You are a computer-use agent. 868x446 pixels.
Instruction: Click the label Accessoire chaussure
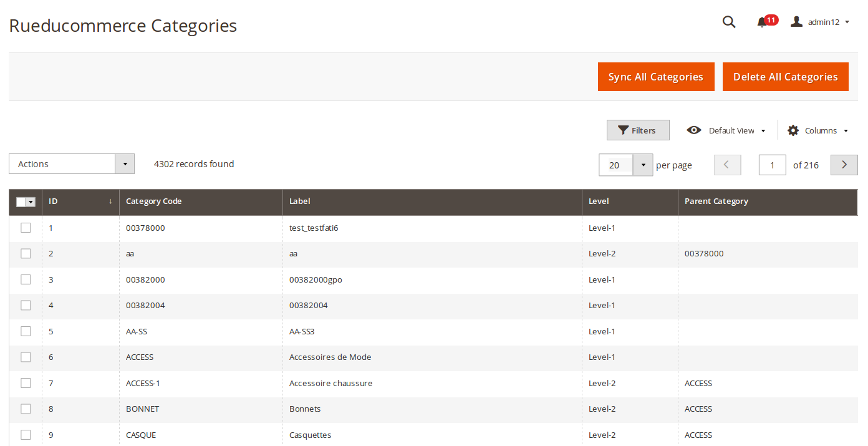pos(331,384)
